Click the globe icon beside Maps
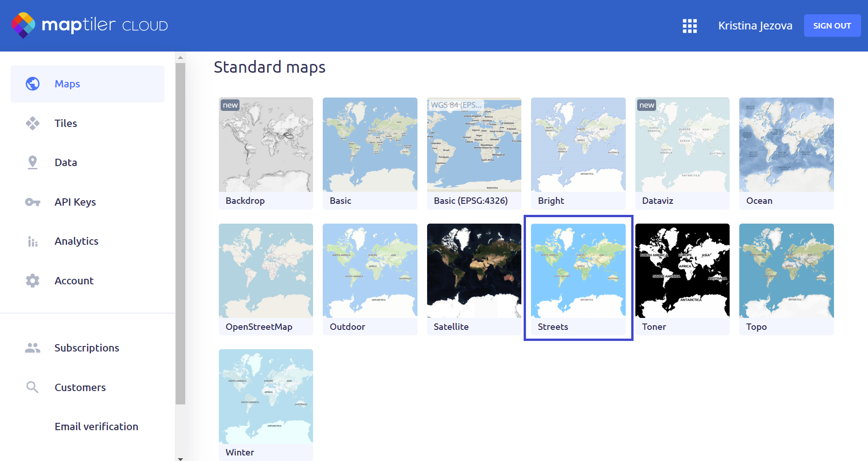This screenshot has width=868, height=461. 33,84
